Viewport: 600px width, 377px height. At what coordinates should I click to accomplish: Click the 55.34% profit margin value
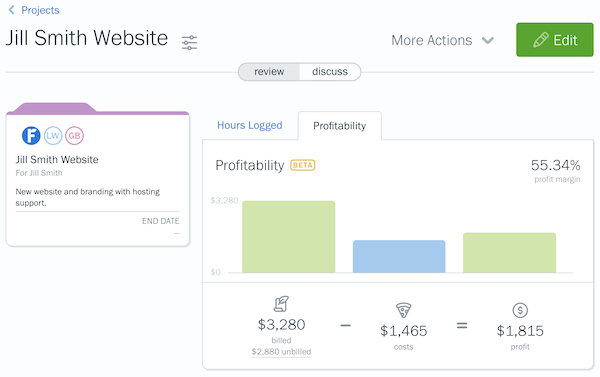tap(555, 165)
